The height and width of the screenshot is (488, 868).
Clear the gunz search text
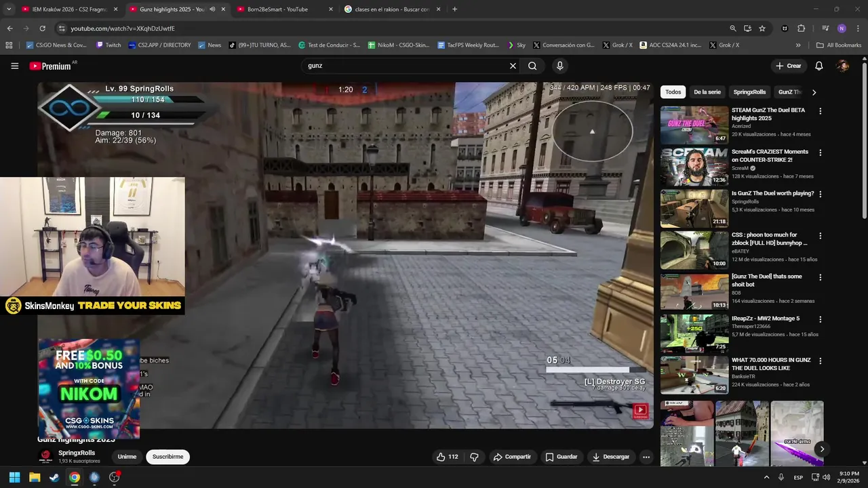pos(513,66)
